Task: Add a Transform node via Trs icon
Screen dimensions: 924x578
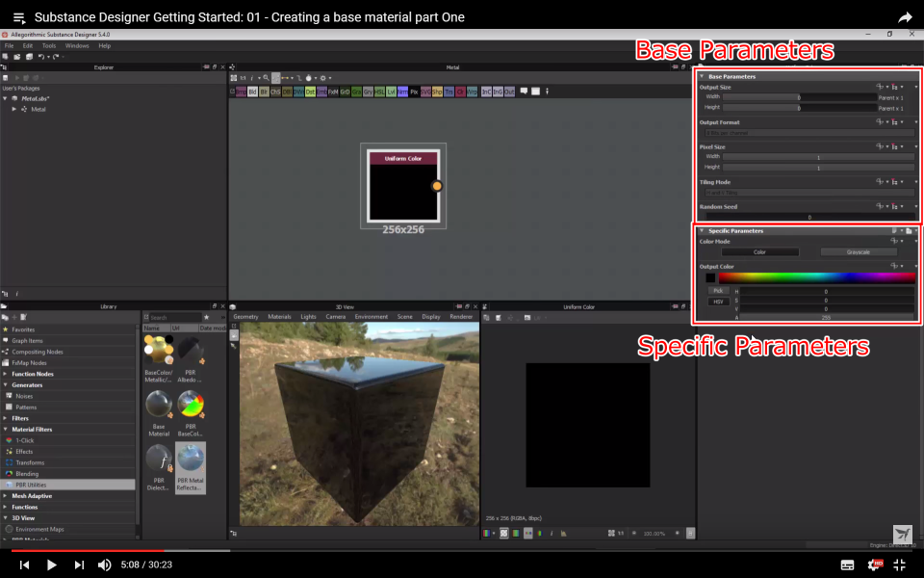Action: click(x=449, y=92)
